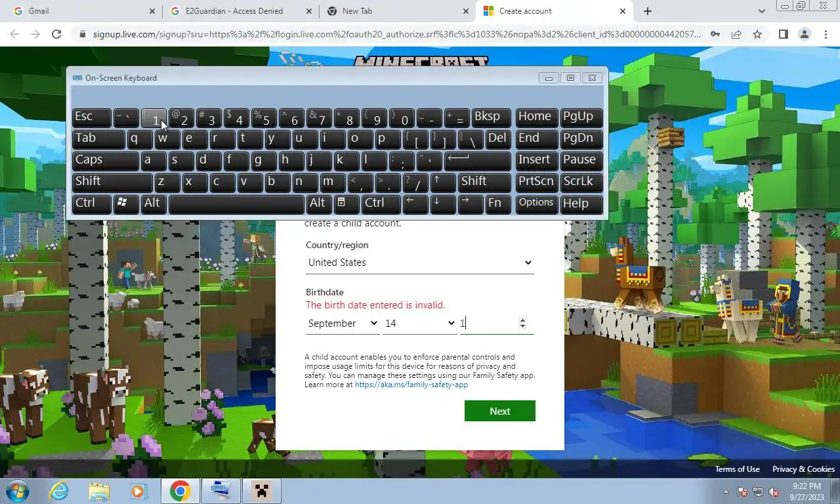The image size is (840, 504).
Task: Toggle the right Shift key
Action: [x=484, y=182]
